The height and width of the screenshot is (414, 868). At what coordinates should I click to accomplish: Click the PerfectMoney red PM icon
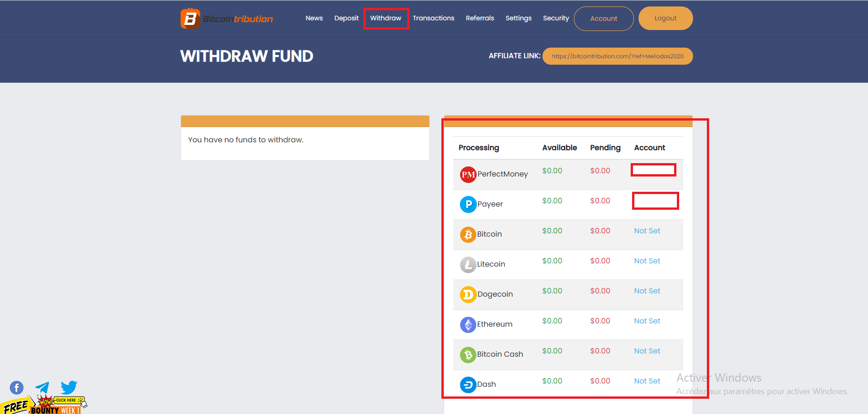click(468, 175)
